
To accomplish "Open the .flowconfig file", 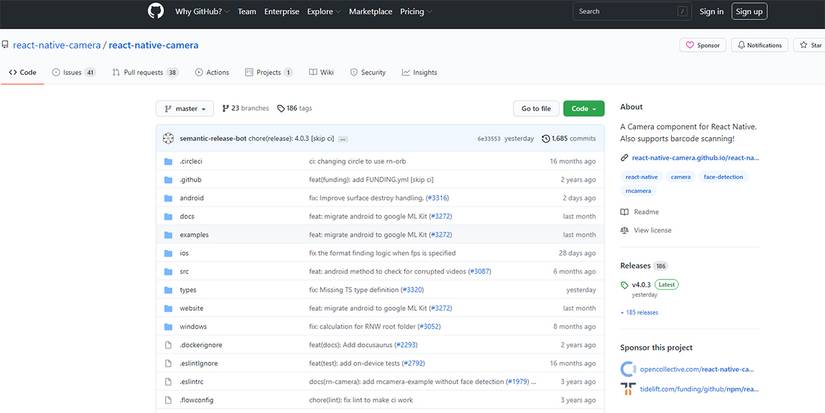I will click(197, 401).
